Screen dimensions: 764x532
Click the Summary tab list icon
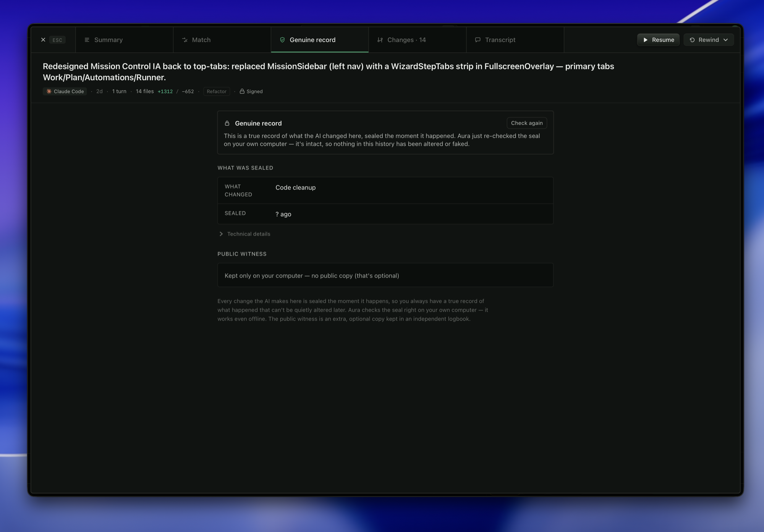point(87,40)
